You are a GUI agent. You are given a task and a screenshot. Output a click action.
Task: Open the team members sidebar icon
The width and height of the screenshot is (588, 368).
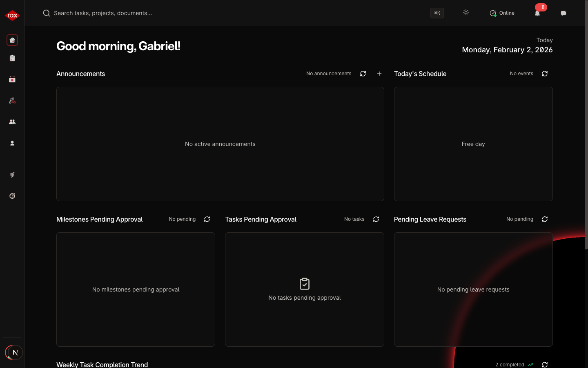click(12, 122)
